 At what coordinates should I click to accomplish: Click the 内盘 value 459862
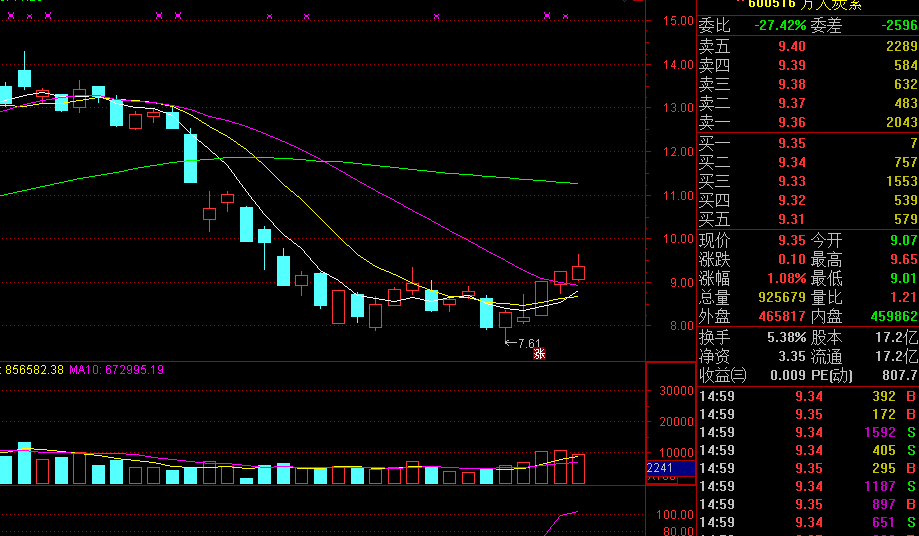894,316
